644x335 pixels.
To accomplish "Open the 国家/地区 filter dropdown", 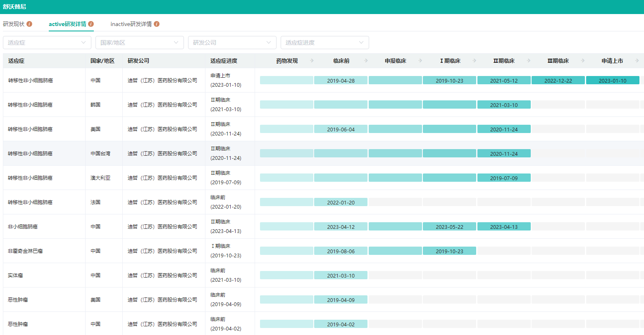I will coord(140,43).
